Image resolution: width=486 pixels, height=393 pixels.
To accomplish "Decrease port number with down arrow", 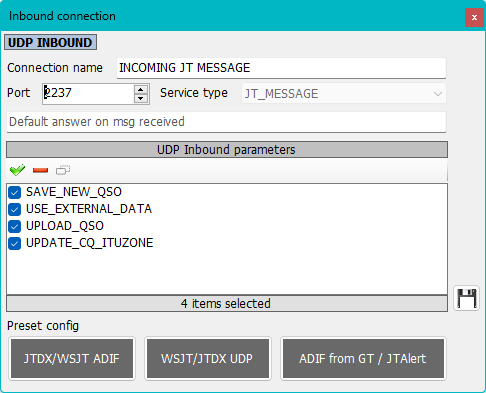I will tap(141, 98).
